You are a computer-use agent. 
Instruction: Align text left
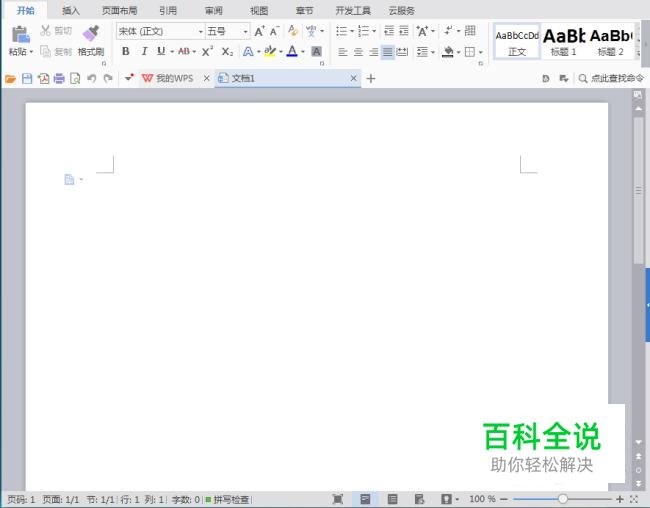(342, 52)
